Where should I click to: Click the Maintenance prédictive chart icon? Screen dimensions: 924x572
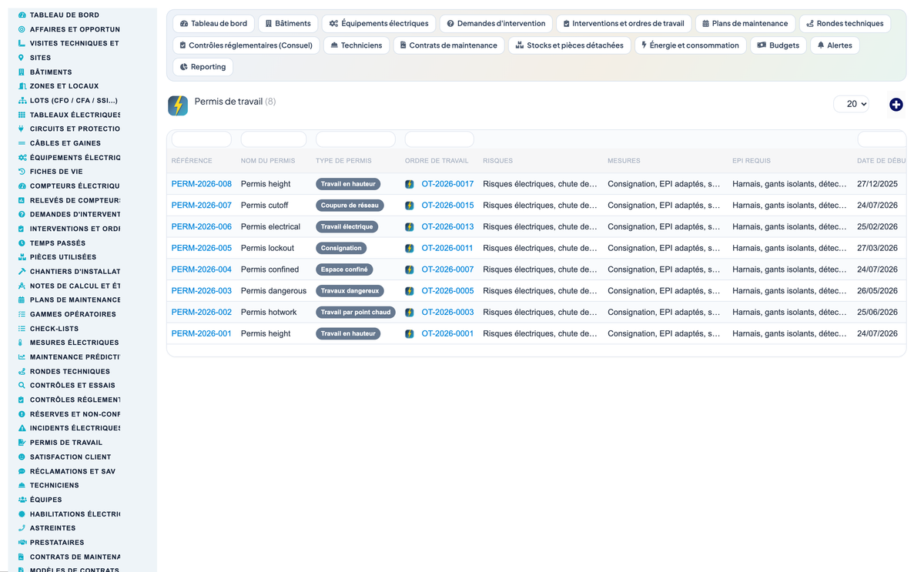[x=22, y=356]
